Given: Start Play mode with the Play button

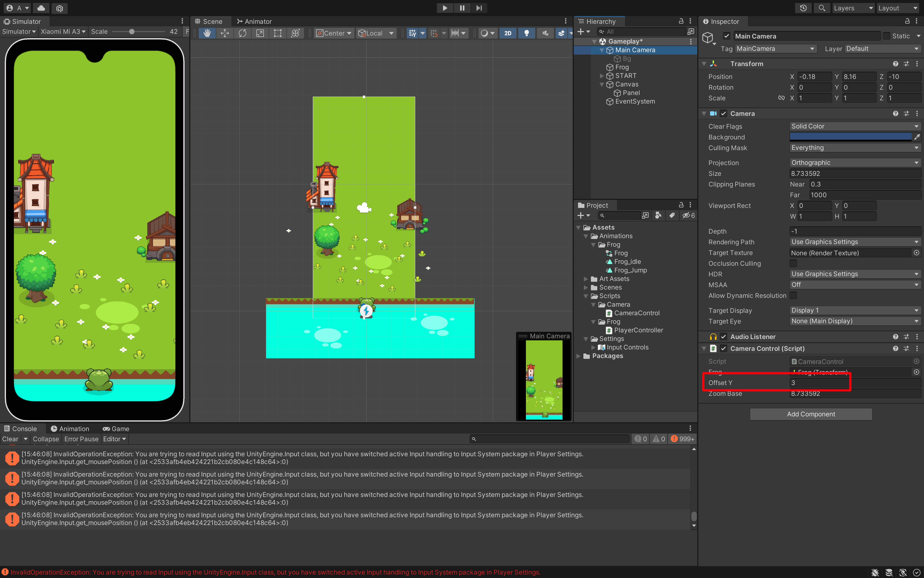Looking at the screenshot, I should (x=445, y=8).
